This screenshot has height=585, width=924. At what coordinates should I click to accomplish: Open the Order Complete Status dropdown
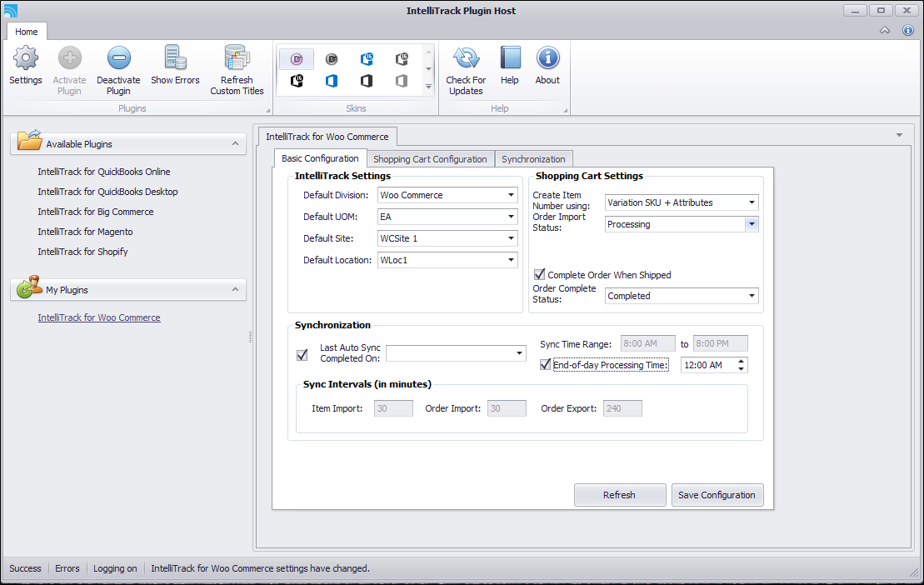tap(752, 296)
